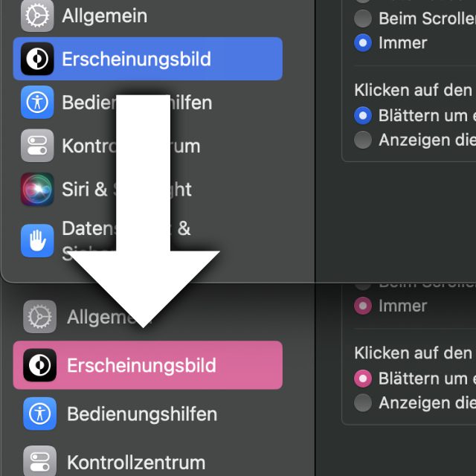476x476 pixels.
Task: Select the blue-highlighted Erscheinungsbild sidebar item
Action: pos(148,59)
